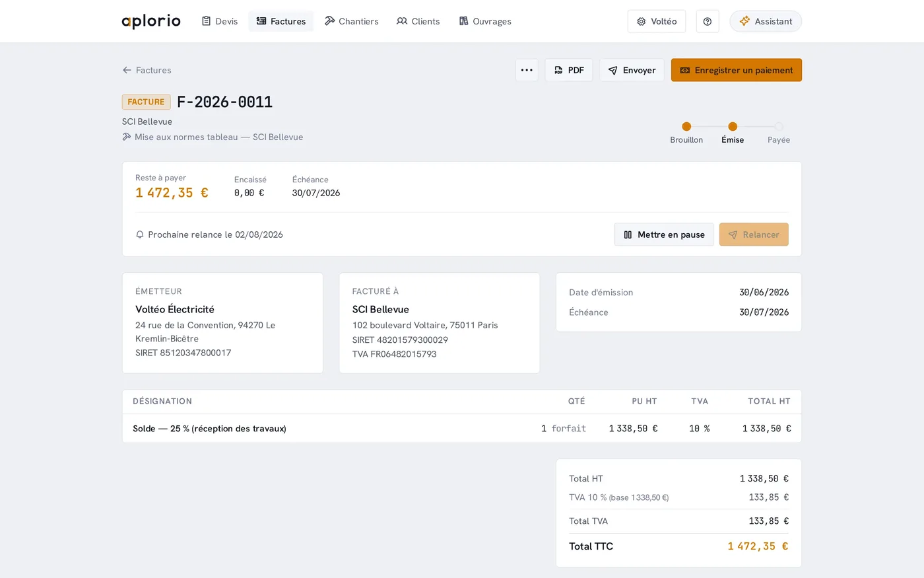Open the Chantiers section
This screenshot has height=578, width=924.
[352, 21]
